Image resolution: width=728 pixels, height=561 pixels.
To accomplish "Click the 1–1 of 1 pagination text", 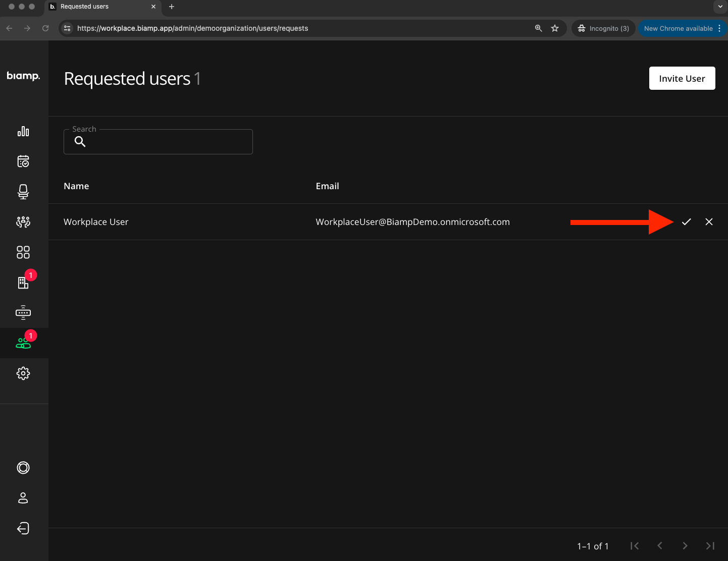I will [x=593, y=546].
